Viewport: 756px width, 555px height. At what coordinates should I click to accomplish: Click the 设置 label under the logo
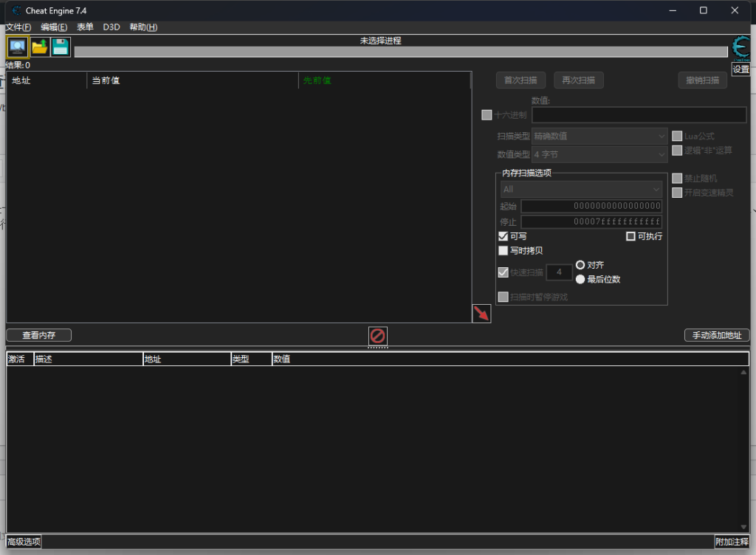(740, 69)
